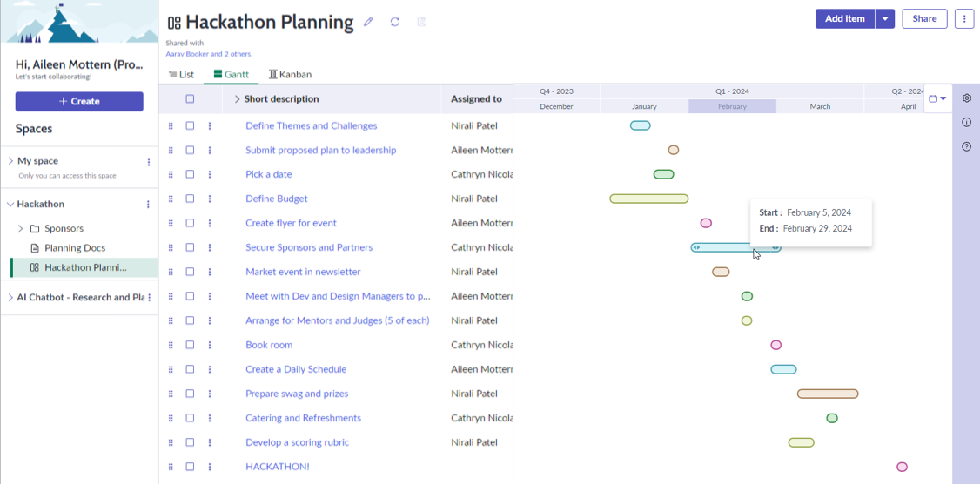Open row menu for Define Themes and Challenges

click(210, 125)
